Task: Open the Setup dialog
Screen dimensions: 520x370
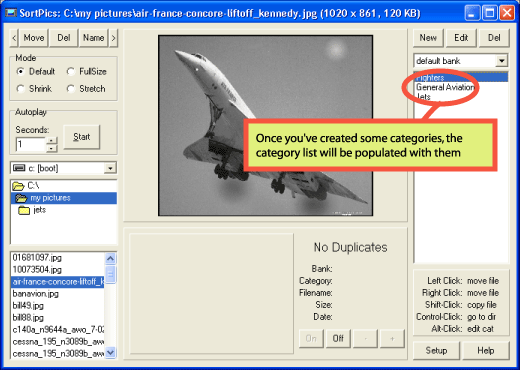Action: click(436, 351)
